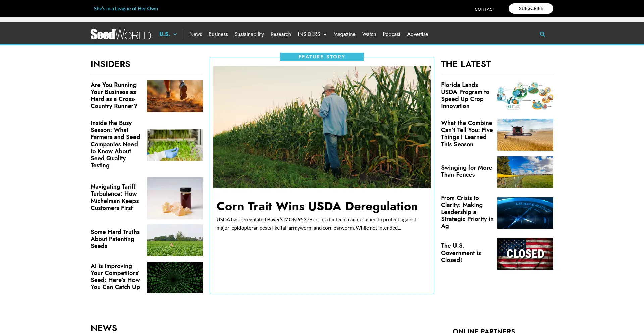Viewport: 644px width, 333px height.
Task: Read 'Corn Trait Wins USDA Deregulation' headline
Action: 317,206
